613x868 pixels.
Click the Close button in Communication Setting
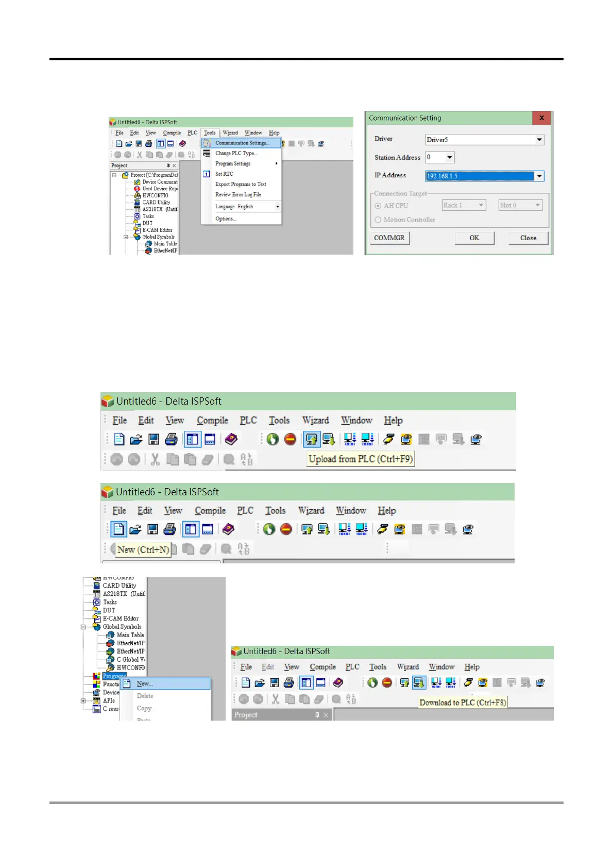(x=528, y=238)
